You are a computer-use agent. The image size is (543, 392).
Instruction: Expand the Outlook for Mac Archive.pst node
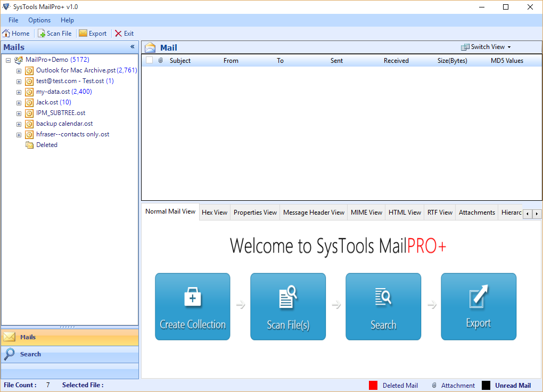click(19, 71)
